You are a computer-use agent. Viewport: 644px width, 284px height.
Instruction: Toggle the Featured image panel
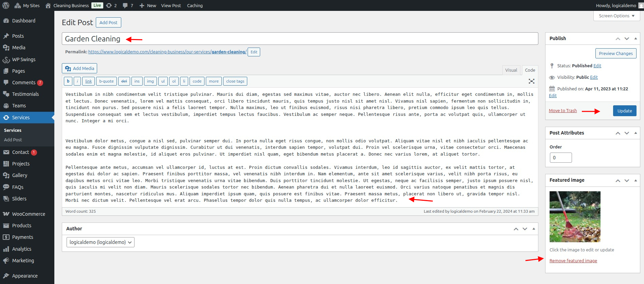[x=636, y=180]
